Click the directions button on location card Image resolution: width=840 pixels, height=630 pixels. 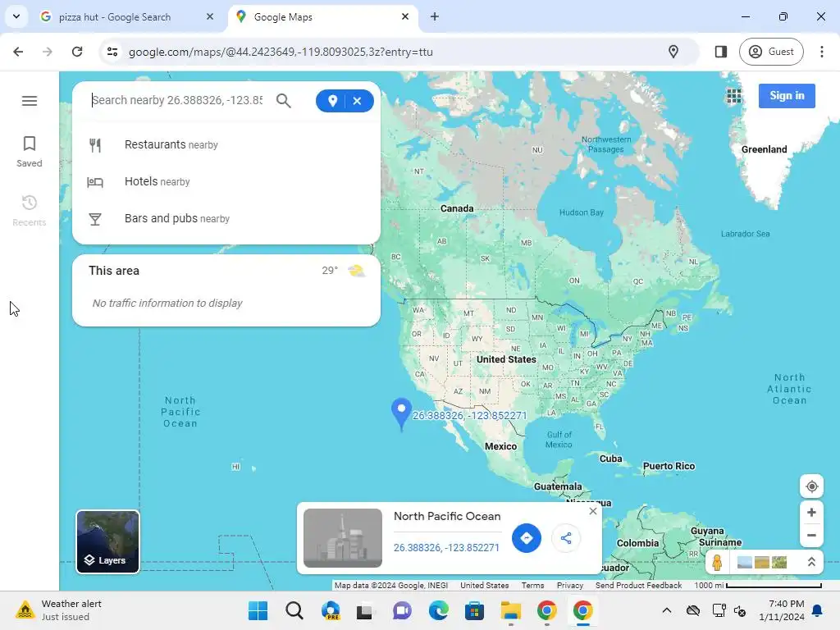527,538
